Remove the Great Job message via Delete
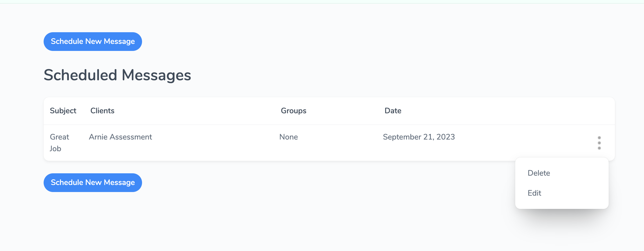This screenshot has width=644, height=251. click(x=539, y=173)
